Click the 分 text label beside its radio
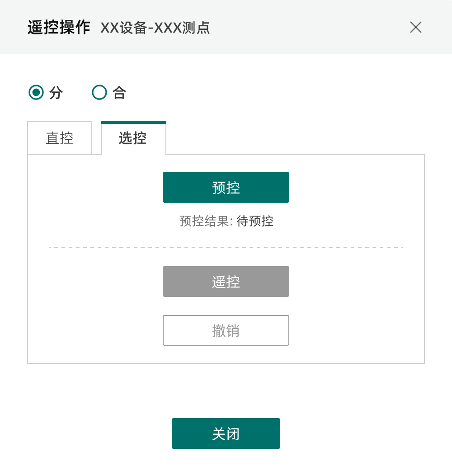The height and width of the screenshot is (476, 452). 56,93
